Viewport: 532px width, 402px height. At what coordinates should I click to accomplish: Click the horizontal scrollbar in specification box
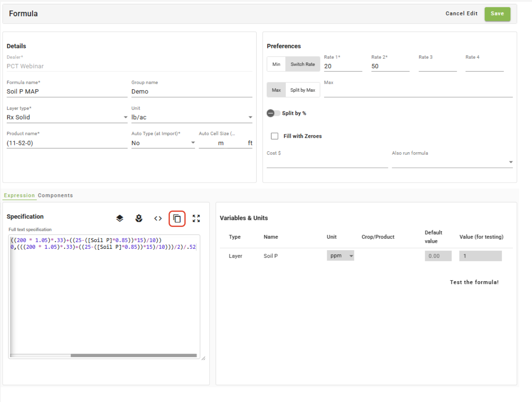pyautogui.click(x=133, y=355)
